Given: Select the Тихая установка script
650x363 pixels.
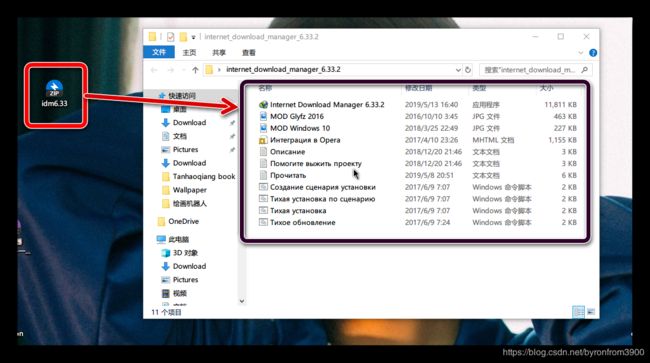Looking at the screenshot, I should click(298, 211).
